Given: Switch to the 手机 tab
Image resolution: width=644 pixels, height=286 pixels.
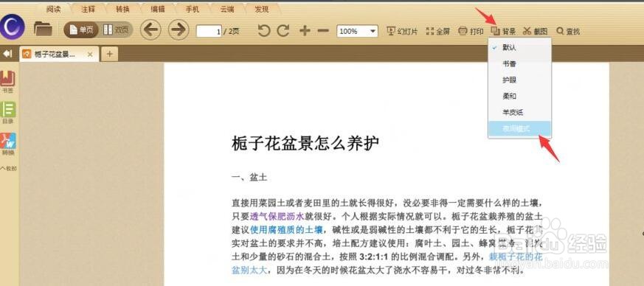Looking at the screenshot, I should (x=193, y=9).
